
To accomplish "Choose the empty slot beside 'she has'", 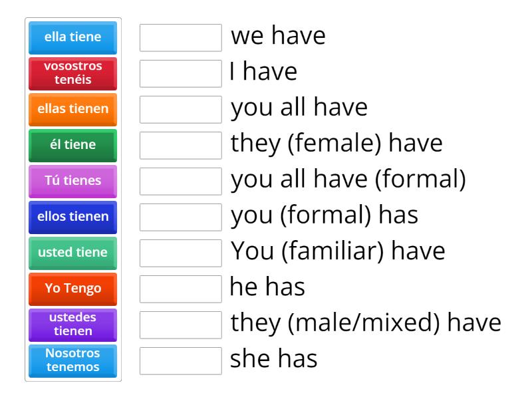I will click(x=181, y=361).
